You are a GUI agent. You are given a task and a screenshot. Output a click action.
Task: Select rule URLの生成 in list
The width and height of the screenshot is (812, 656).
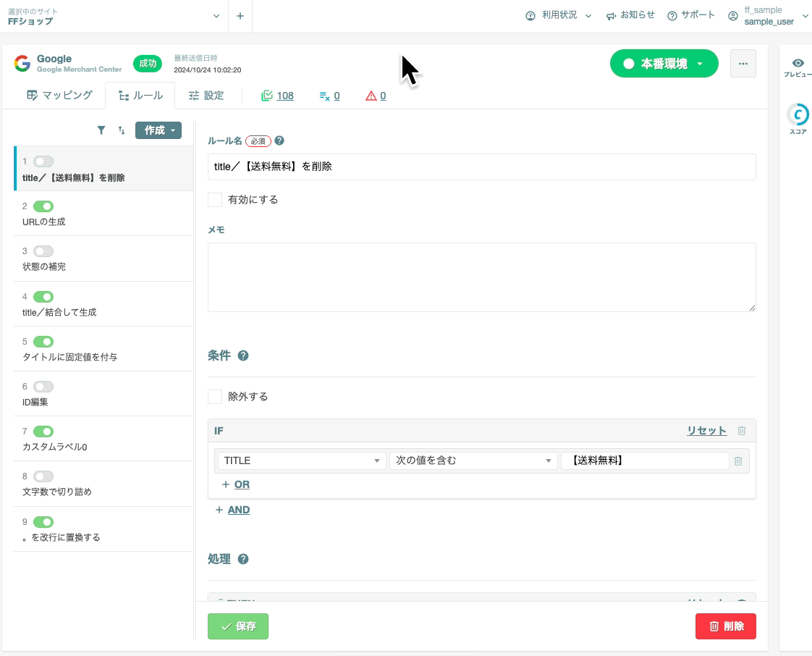103,214
